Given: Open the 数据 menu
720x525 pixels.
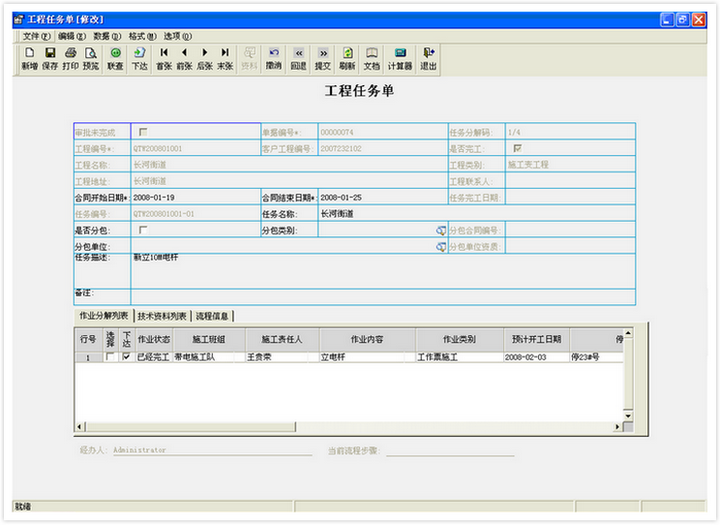Looking at the screenshot, I should 107,36.
